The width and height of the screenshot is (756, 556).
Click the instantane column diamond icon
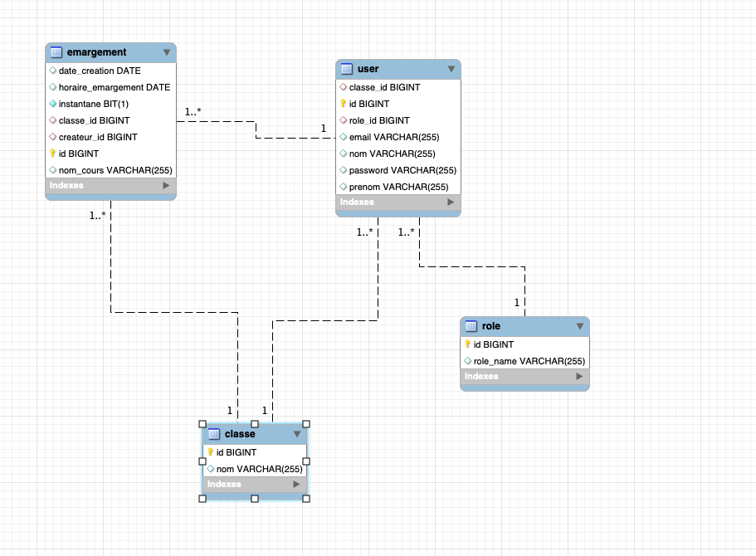click(53, 104)
